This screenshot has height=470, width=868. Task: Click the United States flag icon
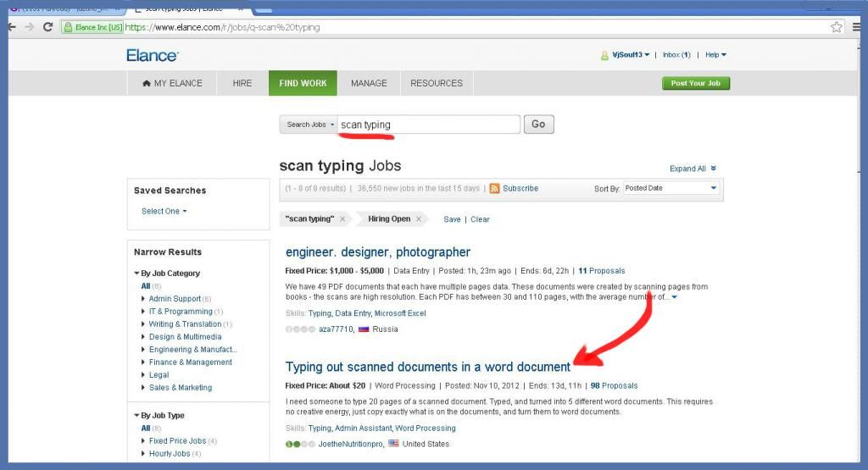393,444
